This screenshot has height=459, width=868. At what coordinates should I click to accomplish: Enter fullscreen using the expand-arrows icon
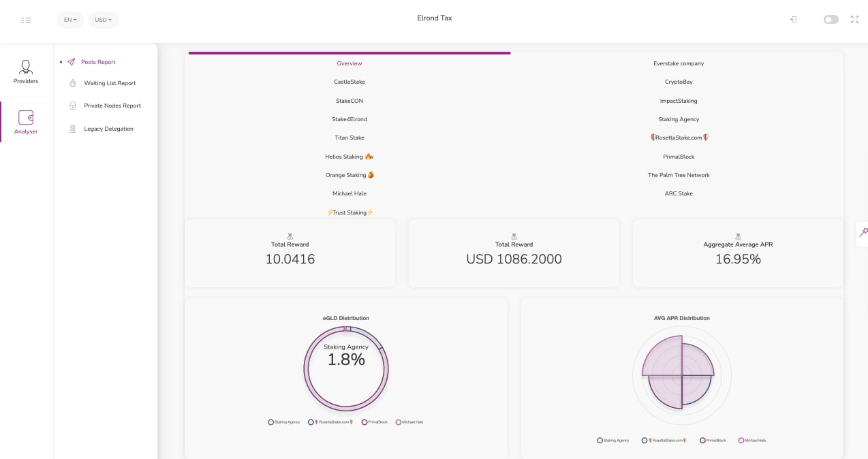tap(855, 20)
